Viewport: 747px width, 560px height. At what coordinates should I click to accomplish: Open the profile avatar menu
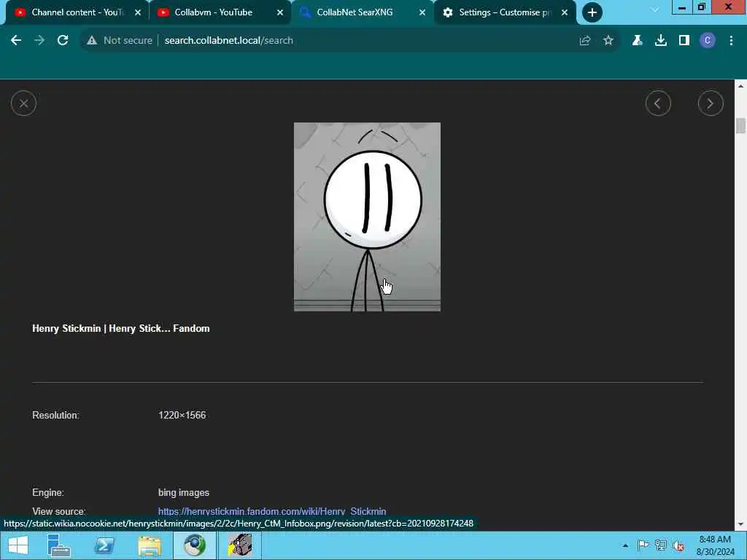pos(708,41)
